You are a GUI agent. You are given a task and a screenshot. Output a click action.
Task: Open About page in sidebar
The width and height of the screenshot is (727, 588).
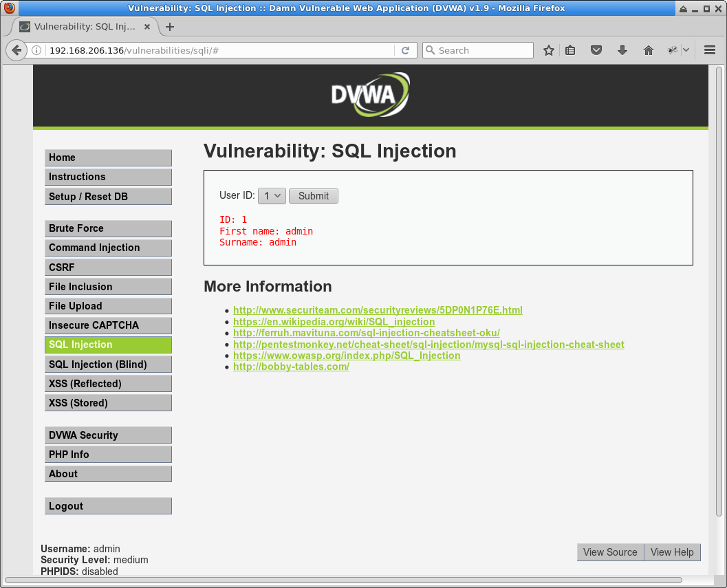(x=108, y=474)
